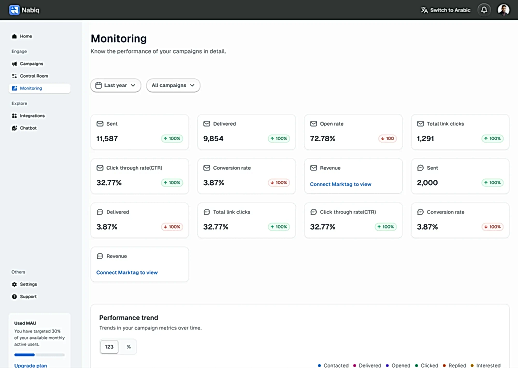518x368 pixels.
Task: Click the email Delivered card envelope icon
Action: coord(207,124)
